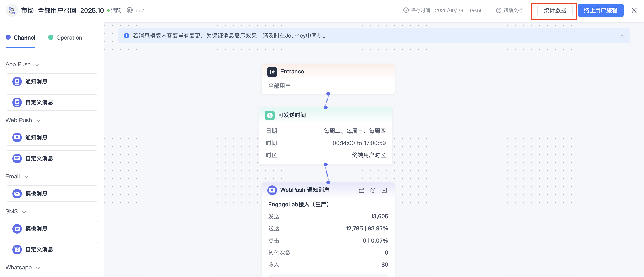Click the save timestamp 2025/09/28 11:09:55
The width and height of the screenshot is (644, 277).
[459, 10]
